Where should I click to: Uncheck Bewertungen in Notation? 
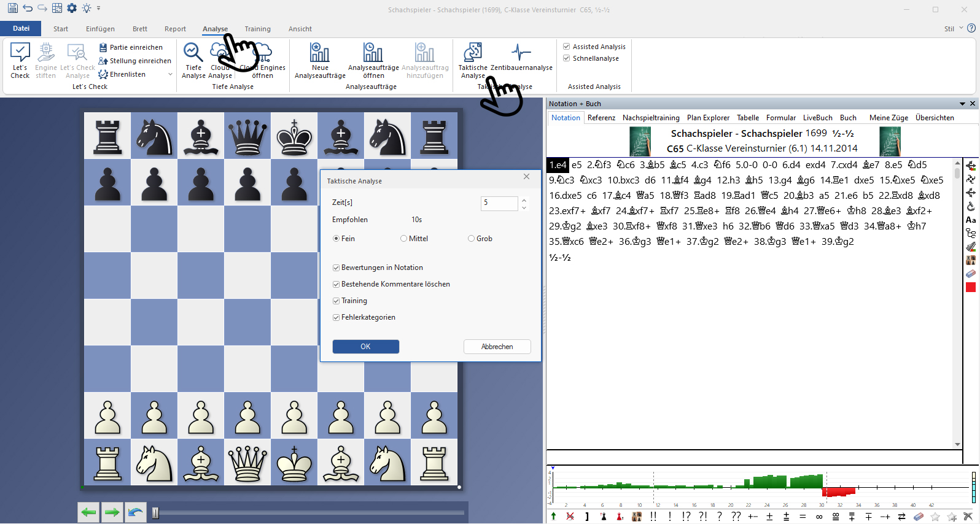336,268
